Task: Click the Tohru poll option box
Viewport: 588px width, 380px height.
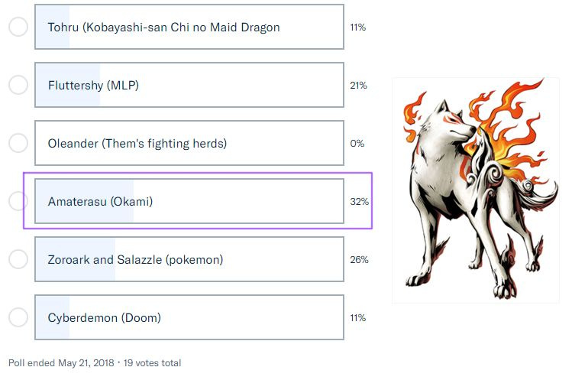Action: pos(189,27)
